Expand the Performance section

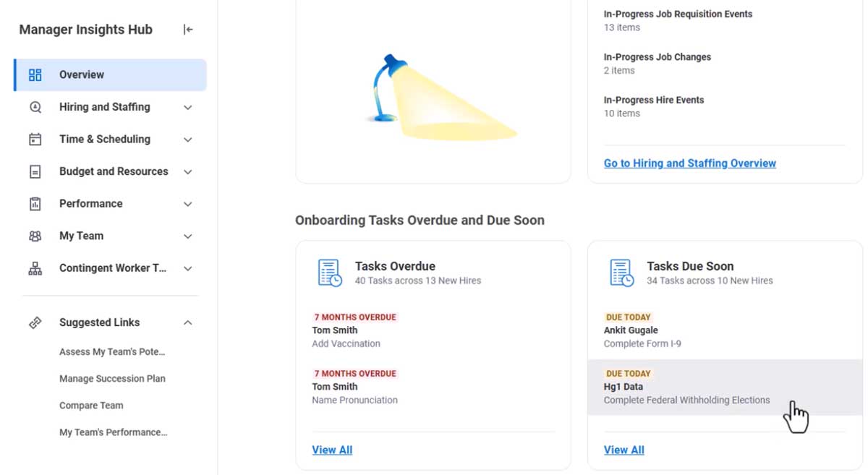click(x=188, y=203)
